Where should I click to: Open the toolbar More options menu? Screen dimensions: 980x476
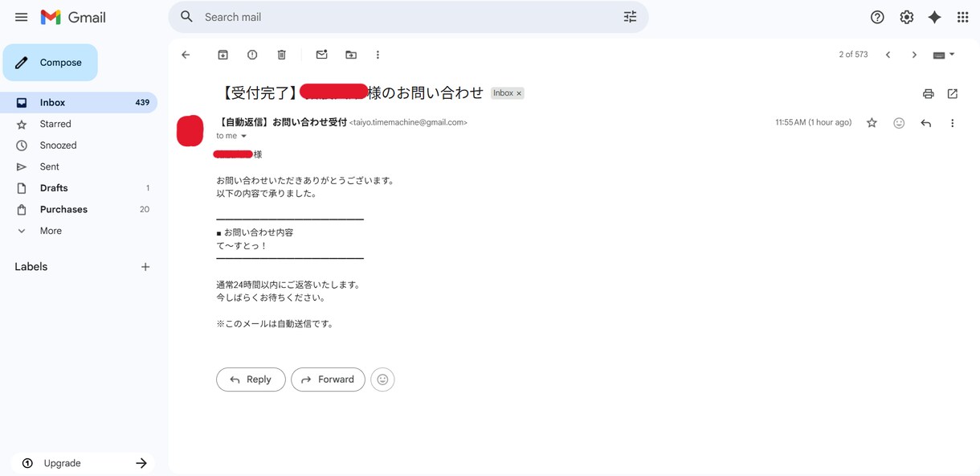(x=378, y=55)
